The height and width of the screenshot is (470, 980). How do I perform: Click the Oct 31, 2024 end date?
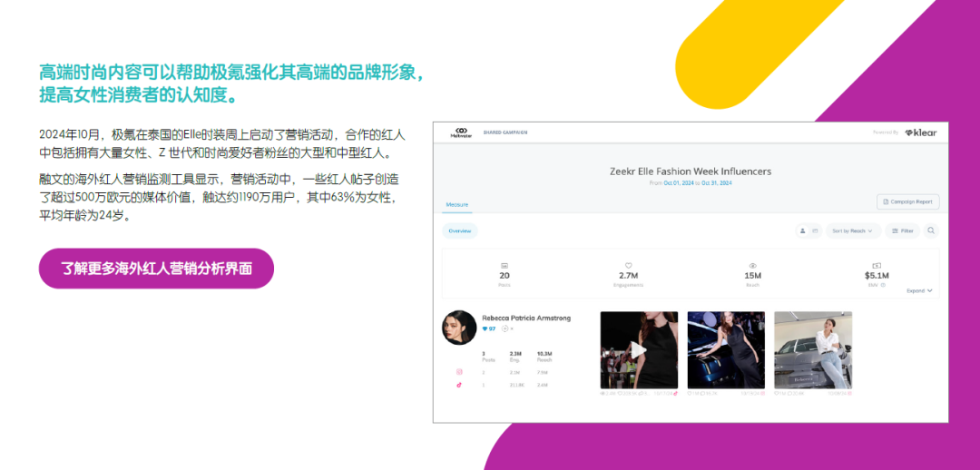(716, 183)
